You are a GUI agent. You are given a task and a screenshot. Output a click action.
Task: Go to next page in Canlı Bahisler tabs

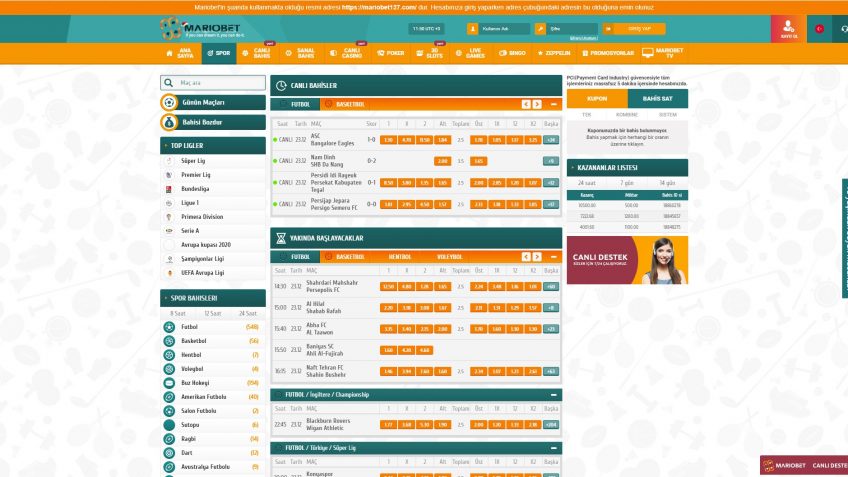536,104
